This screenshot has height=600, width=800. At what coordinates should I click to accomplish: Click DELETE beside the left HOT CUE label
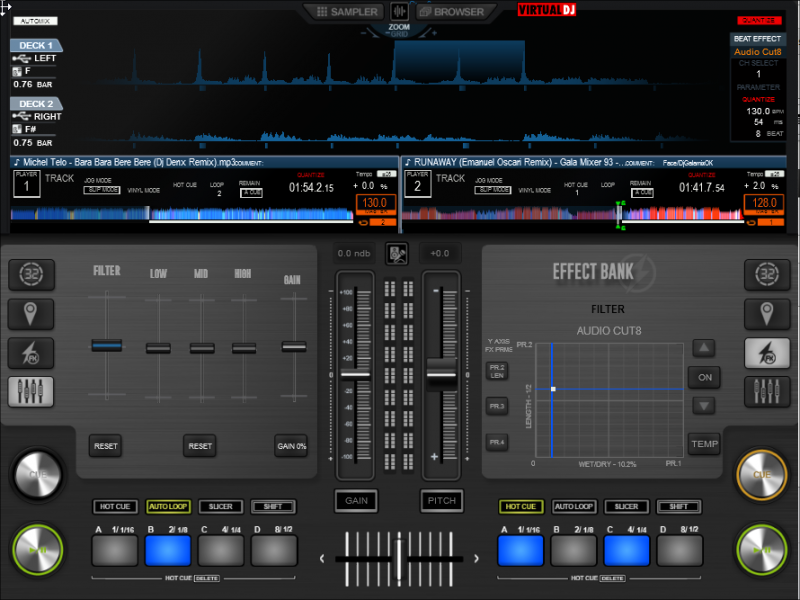[207, 579]
